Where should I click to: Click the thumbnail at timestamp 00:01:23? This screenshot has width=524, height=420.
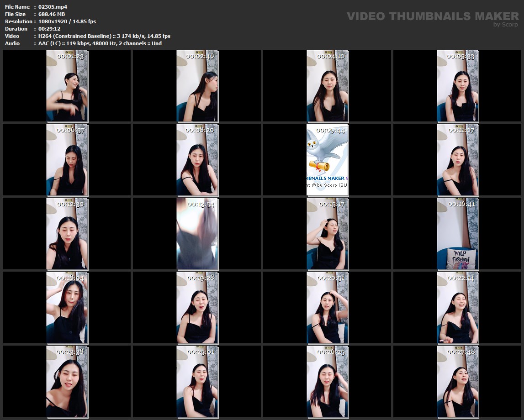[67, 86]
